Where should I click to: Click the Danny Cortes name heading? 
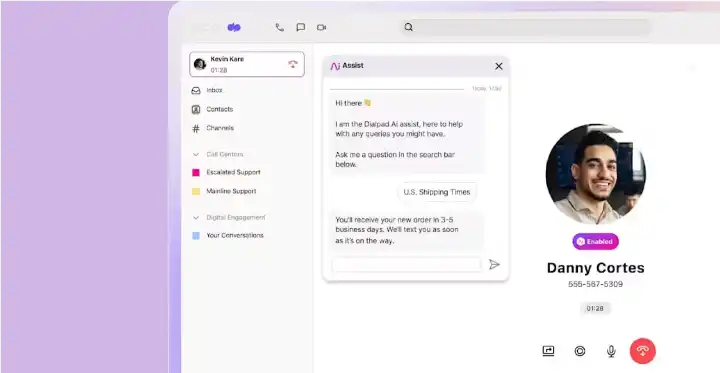596,268
